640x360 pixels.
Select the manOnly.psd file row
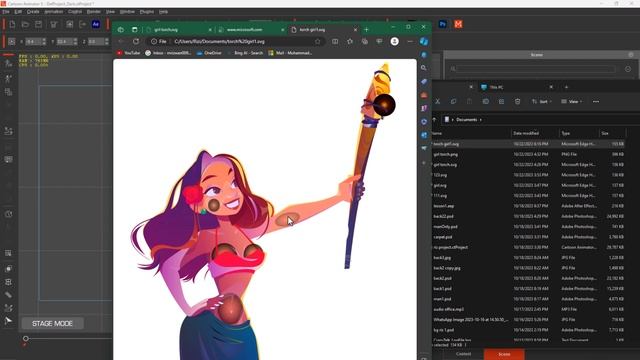528,227
